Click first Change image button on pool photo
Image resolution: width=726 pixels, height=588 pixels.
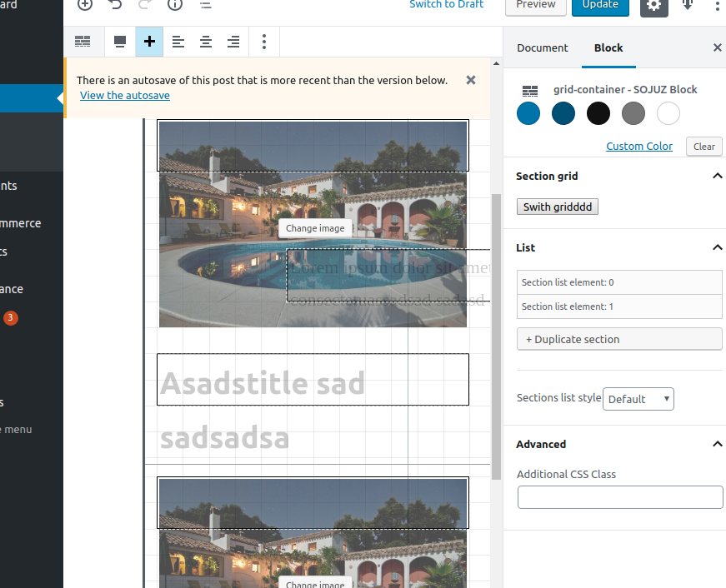(315, 228)
